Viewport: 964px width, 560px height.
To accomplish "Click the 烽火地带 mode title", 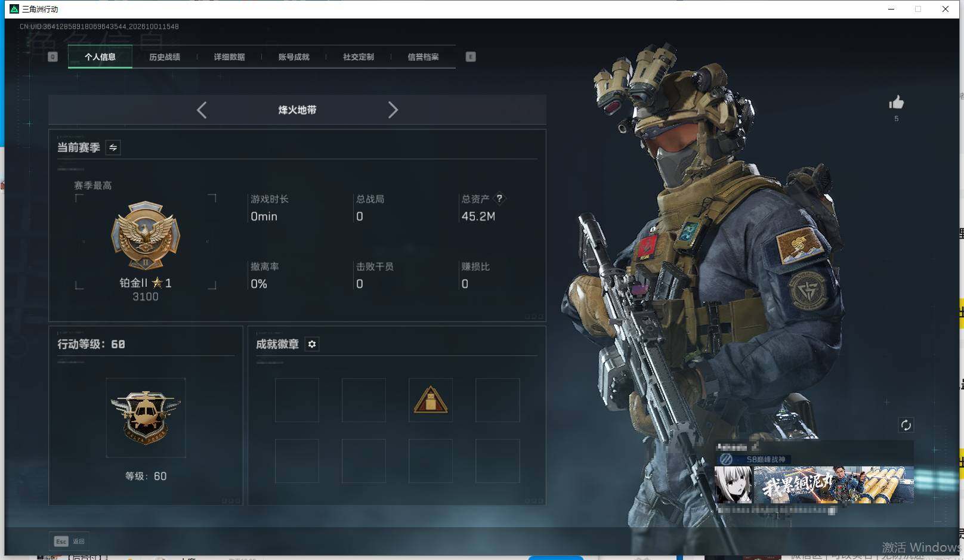I will click(x=297, y=110).
